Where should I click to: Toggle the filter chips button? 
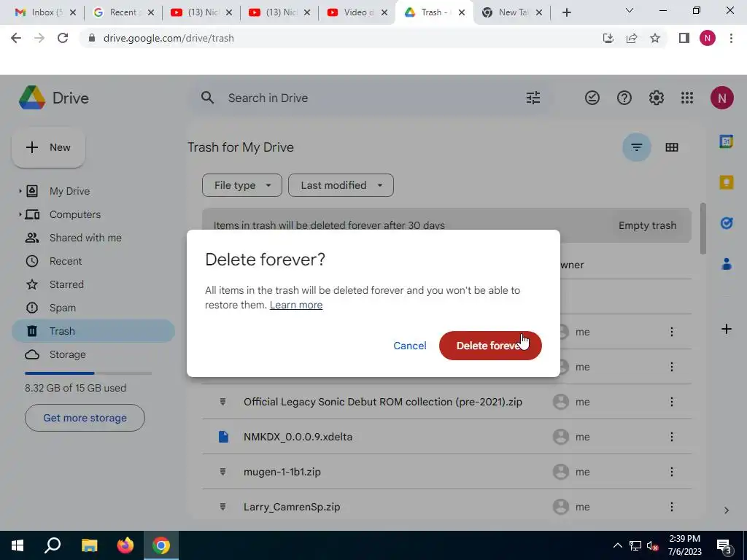pos(636,147)
